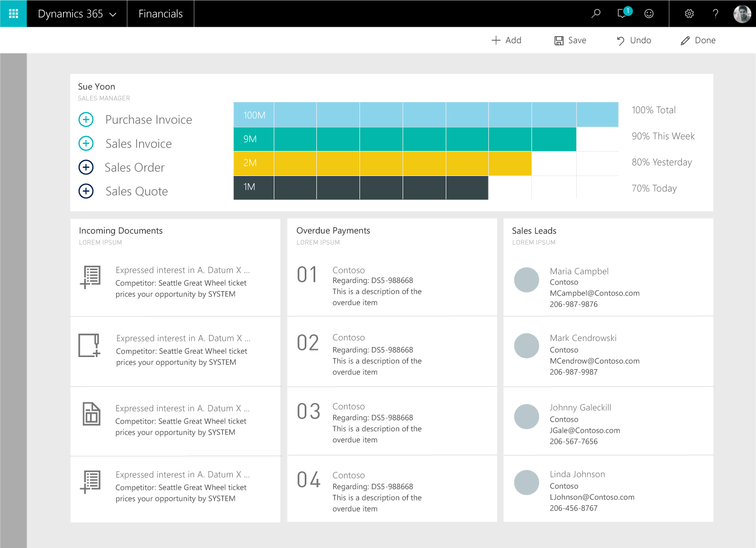
Task: Click the smiley feedback icon
Action: (649, 13)
